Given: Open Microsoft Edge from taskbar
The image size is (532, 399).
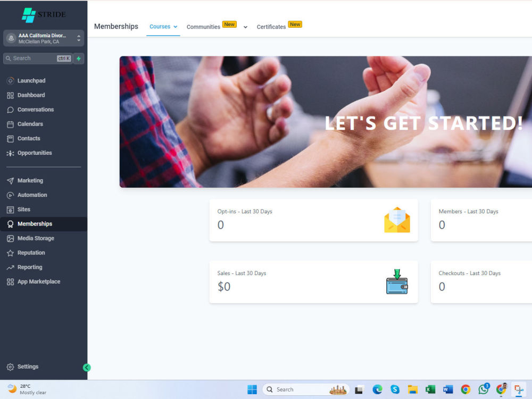Looking at the screenshot, I should click(377, 389).
